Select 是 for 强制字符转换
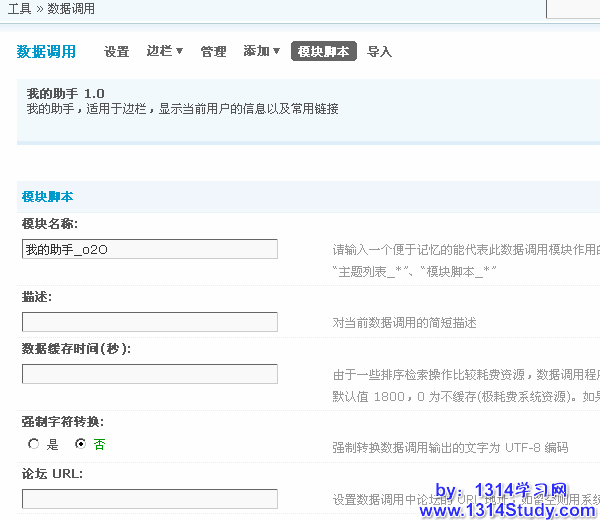This screenshot has height=520, width=600. (x=34, y=444)
